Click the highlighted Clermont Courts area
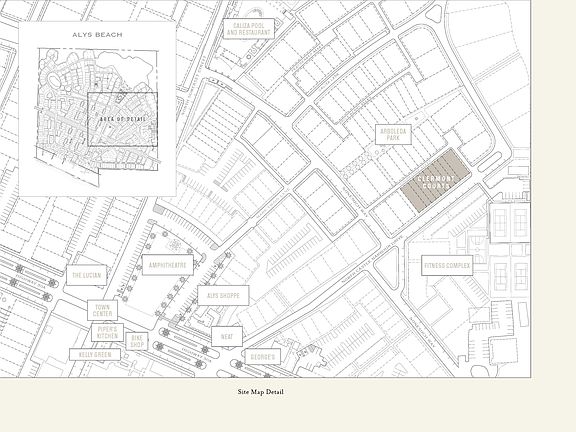Image resolution: width=576 pixels, height=432 pixels. 436,180
